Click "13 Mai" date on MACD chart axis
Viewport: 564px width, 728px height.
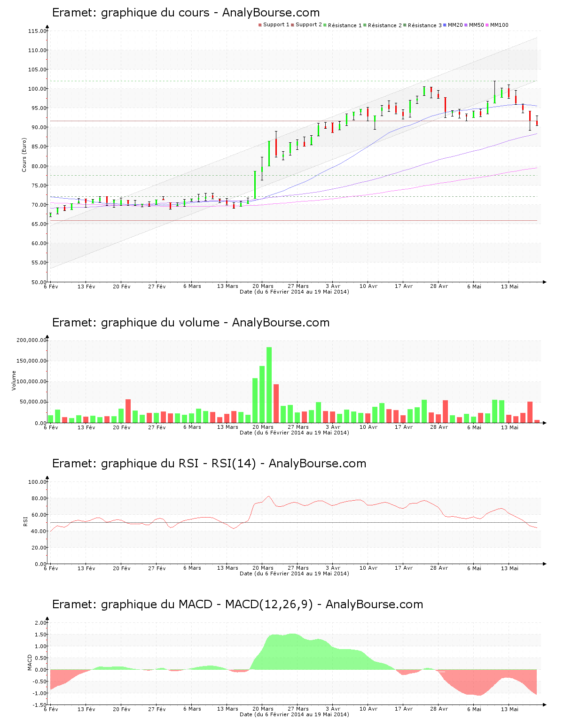(x=509, y=709)
